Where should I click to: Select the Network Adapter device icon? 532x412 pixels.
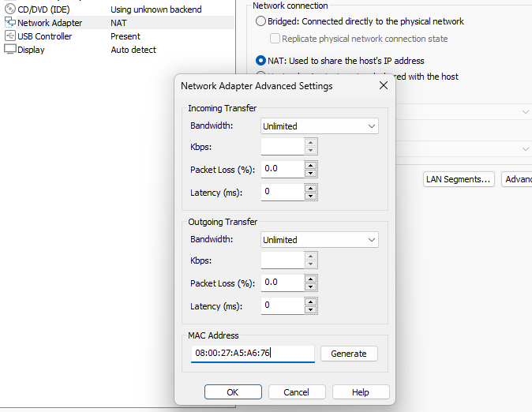click(x=10, y=23)
